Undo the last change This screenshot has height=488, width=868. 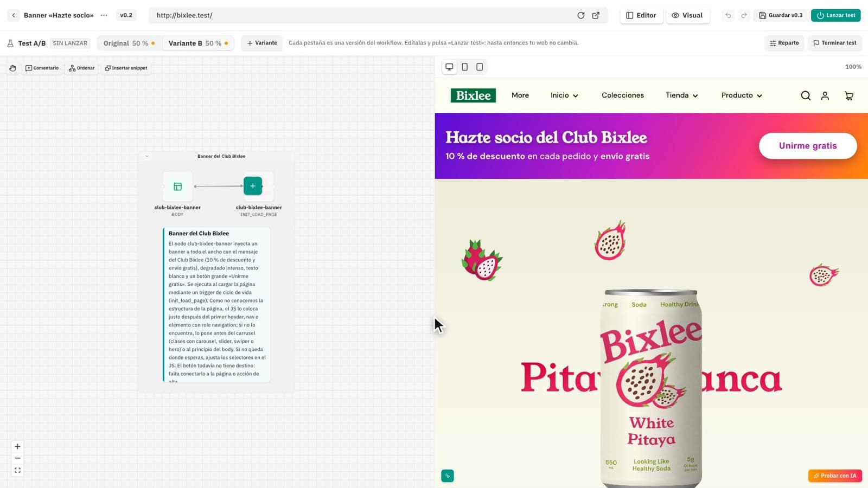point(728,15)
